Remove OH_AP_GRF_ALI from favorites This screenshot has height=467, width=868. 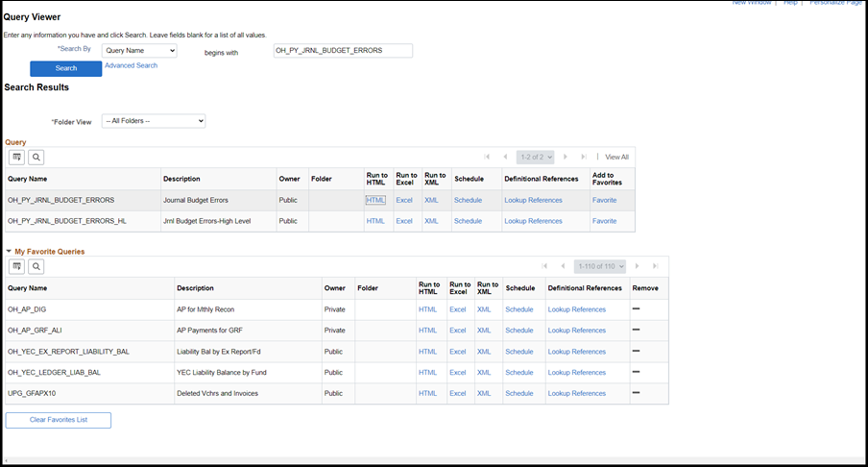636,330
